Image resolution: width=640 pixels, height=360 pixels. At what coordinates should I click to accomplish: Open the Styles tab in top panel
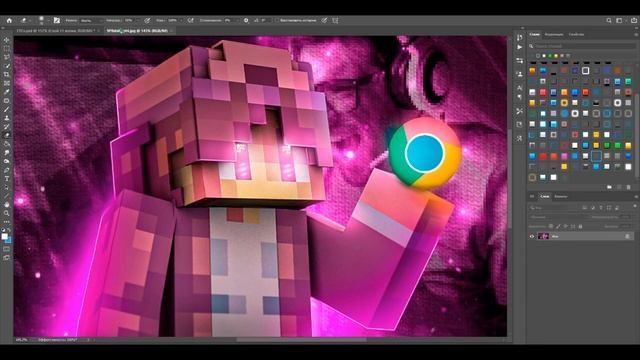[x=534, y=34]
